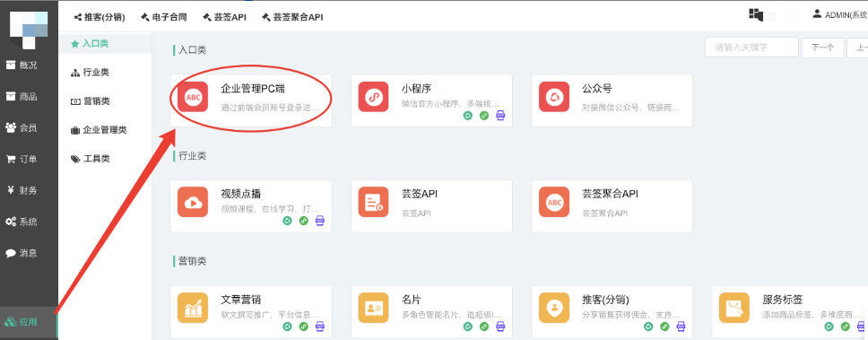This screenshot has height=340, width=868.
Task: Click the 名片 card icon
Action: [373, 308]
